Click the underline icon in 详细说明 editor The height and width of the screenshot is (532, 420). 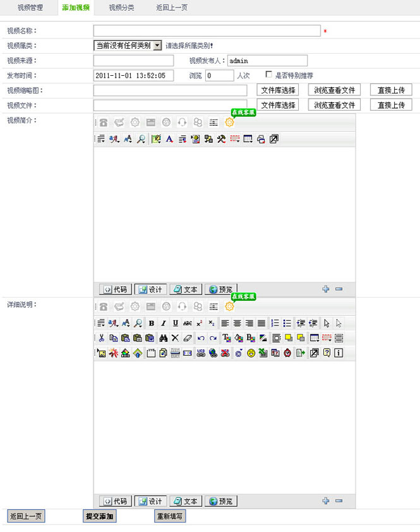point(176,323)
